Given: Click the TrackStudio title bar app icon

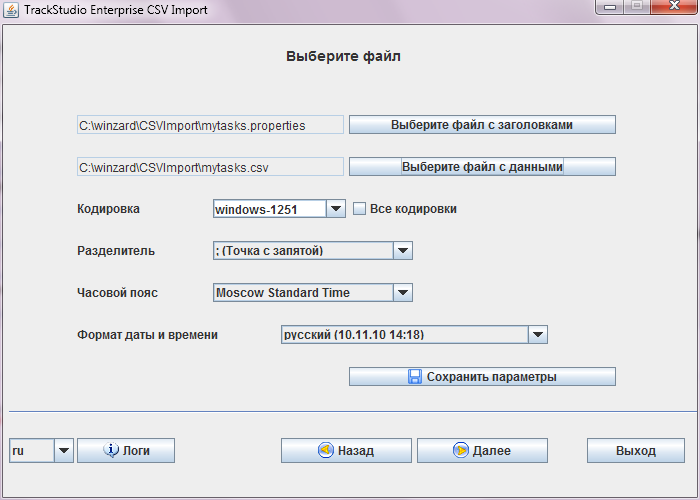Looking at the screenshot, I should (12, 9).
